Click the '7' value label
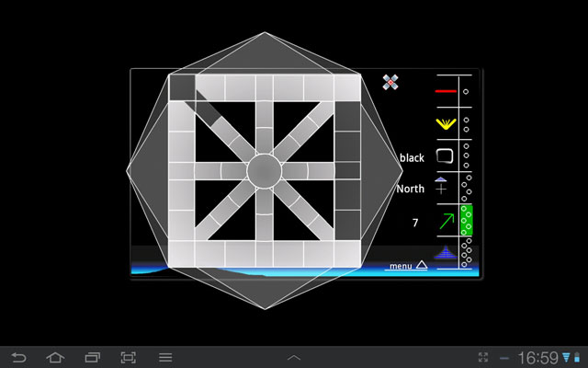588x368 pixels. tap(415, 223)
